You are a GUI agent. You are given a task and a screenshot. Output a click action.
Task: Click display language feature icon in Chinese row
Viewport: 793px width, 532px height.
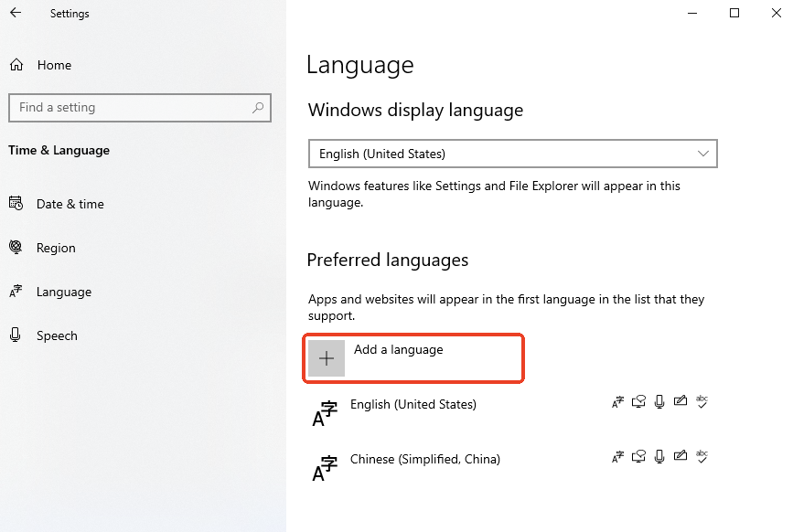point(618,457)
